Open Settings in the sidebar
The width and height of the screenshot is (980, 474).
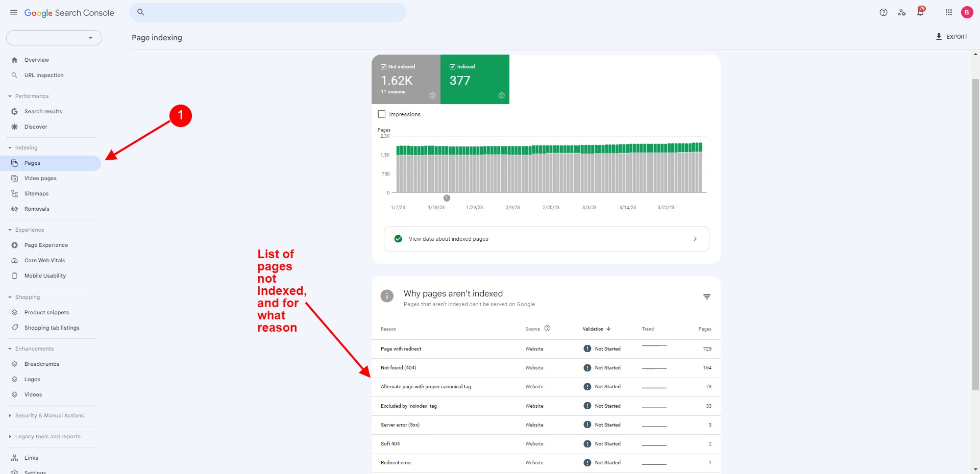click(35, 472)
